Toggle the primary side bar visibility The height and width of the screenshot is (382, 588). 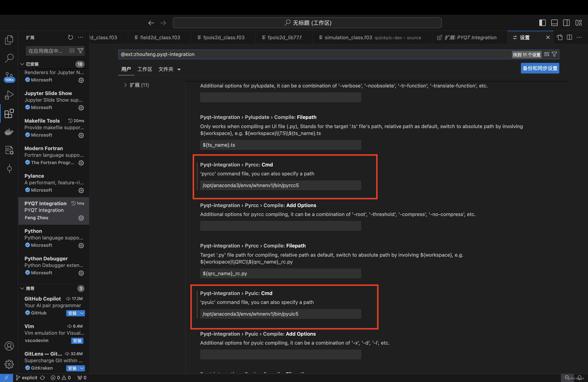pyautogui.click(x=542, y=22)
